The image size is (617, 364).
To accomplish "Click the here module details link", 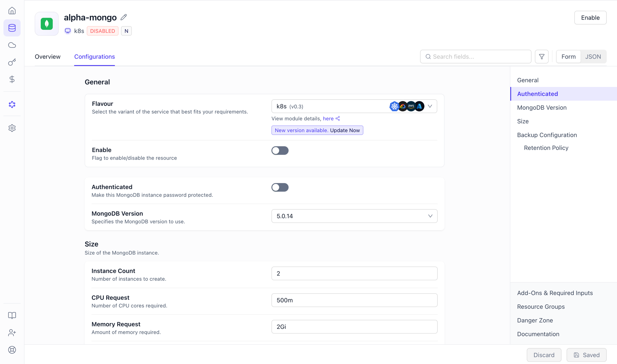I will [x=328, y=119].
